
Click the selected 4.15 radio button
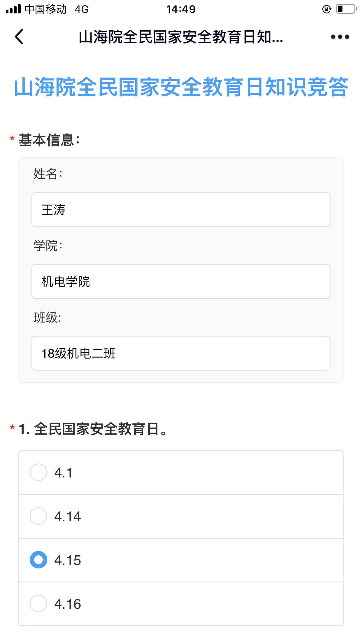click(x=38, y=560)
